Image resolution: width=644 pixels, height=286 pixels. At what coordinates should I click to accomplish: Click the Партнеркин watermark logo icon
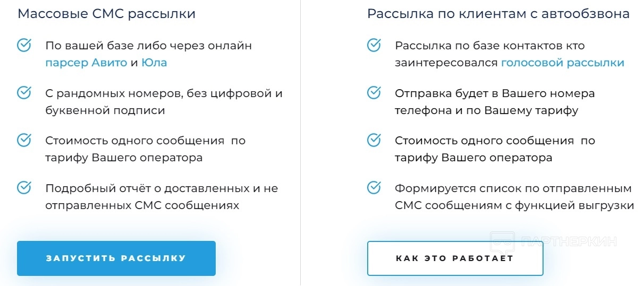(x=502, y=241)
